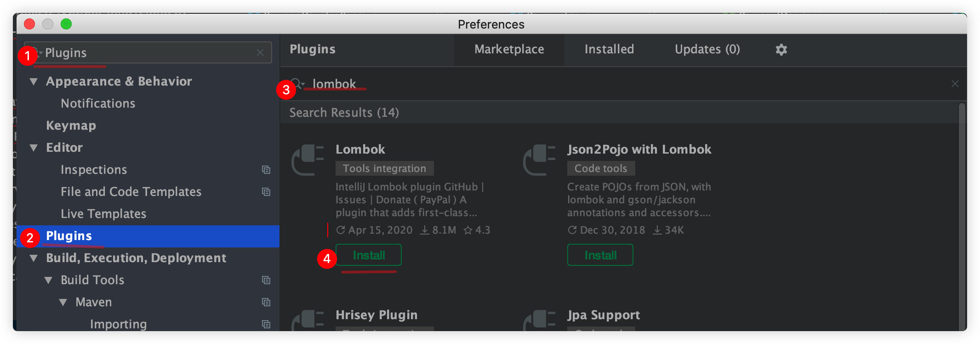
Task: Install the Lombok plugin
Action: click(x=368, y=255)
